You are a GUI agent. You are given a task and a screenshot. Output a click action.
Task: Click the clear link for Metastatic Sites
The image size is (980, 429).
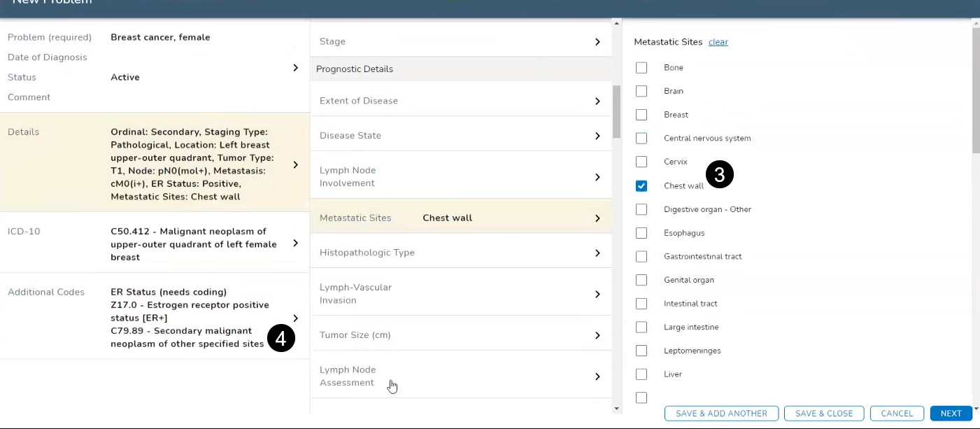(718, 42)
